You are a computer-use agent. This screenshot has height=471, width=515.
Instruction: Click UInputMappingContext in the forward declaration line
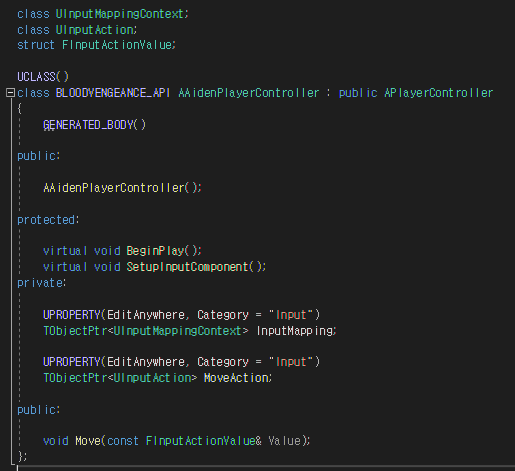click(x=120, y=14)
